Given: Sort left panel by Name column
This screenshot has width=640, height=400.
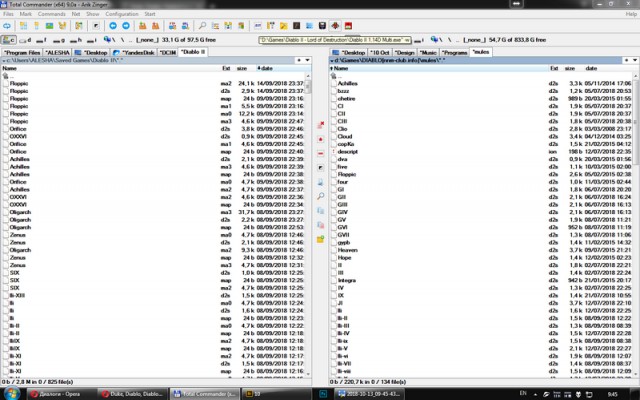Looking at the screenshot, I should click(x=110, y=68).
